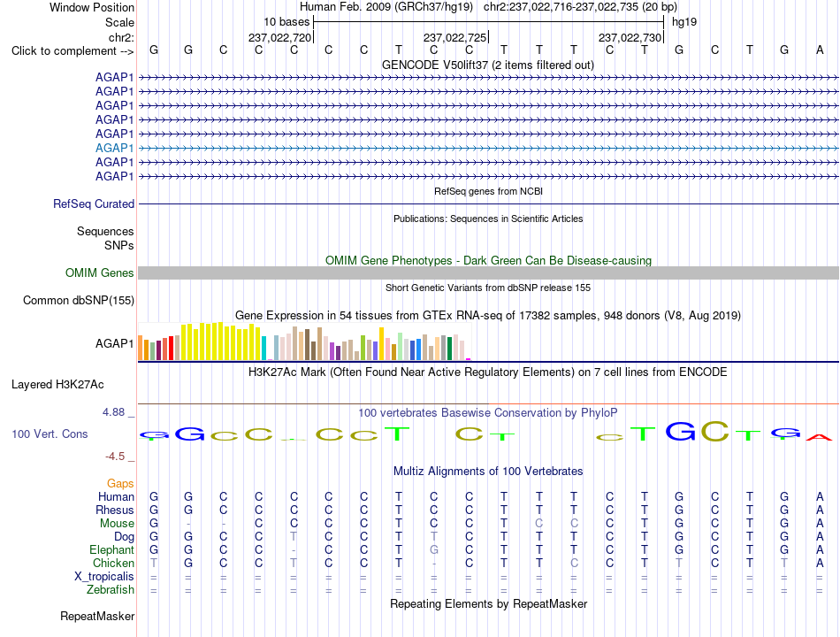Open the GTEx tissue expression bar chart
The width and height of the screenshot is (840, 637).
[304, 341]
